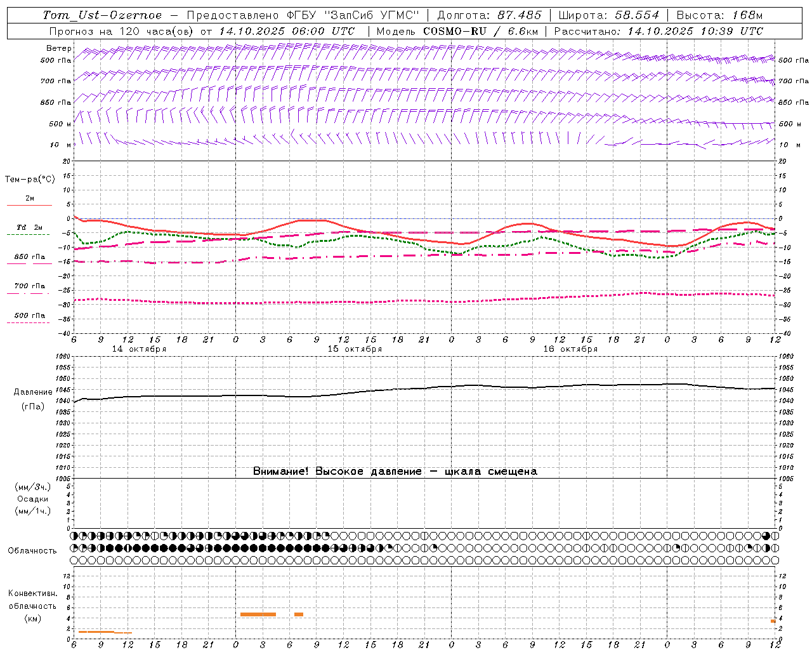The image size is (812, 650).
Task: Click the "(мм/3ч.)" precipitation unit label
Action: 33,487
